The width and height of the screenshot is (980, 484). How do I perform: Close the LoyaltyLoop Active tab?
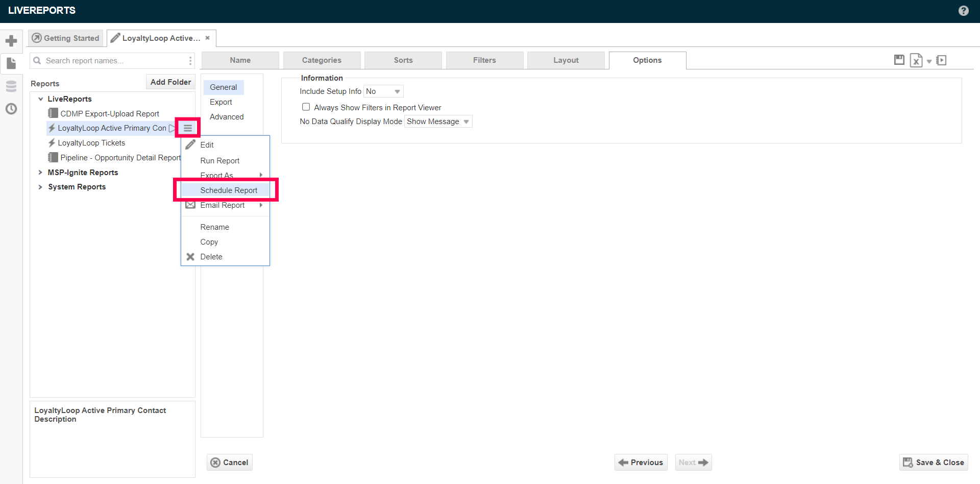point(207,38)
